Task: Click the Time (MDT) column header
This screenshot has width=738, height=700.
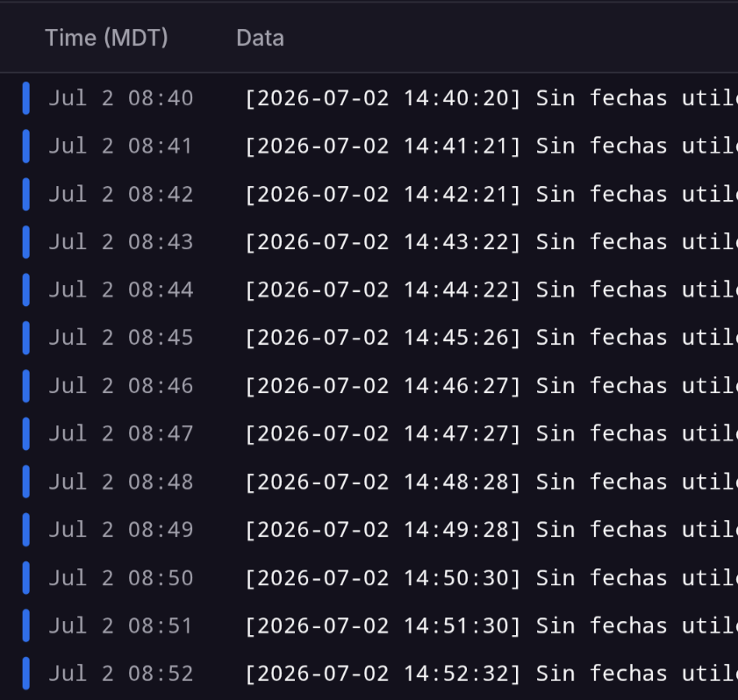Action: (x=106, y=38)
